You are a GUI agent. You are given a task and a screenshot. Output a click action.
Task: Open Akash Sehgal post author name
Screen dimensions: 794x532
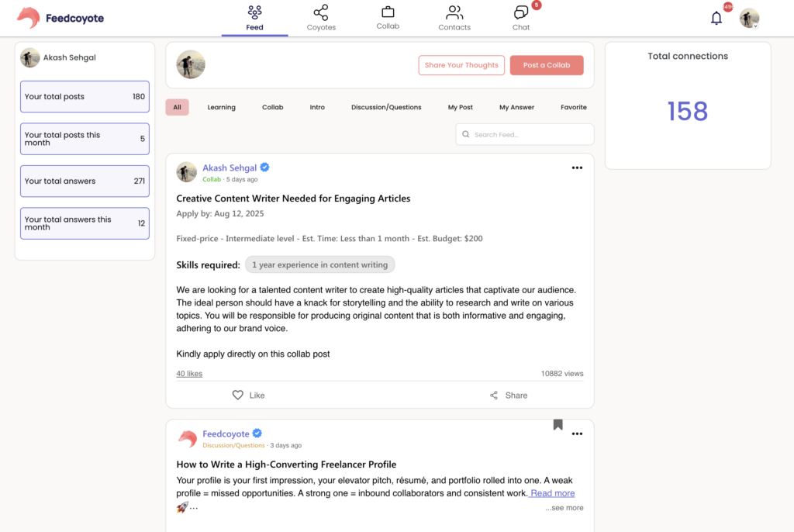click(x=230, y=168)
